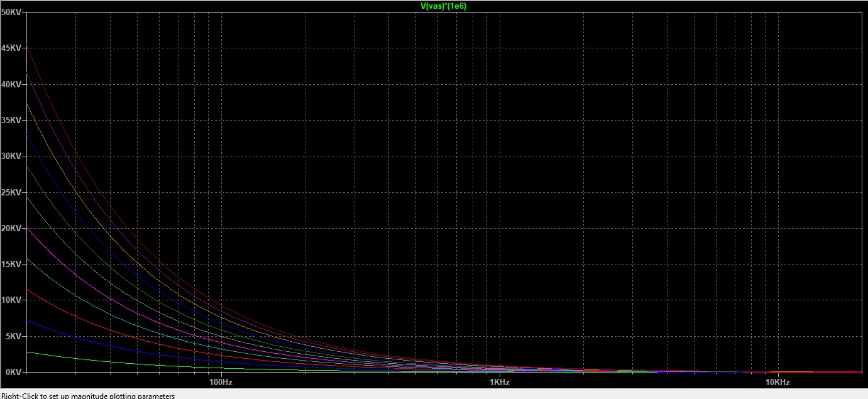Click the 35KV axis label
Screen dimensions: 868x399
tap(12, 120)
